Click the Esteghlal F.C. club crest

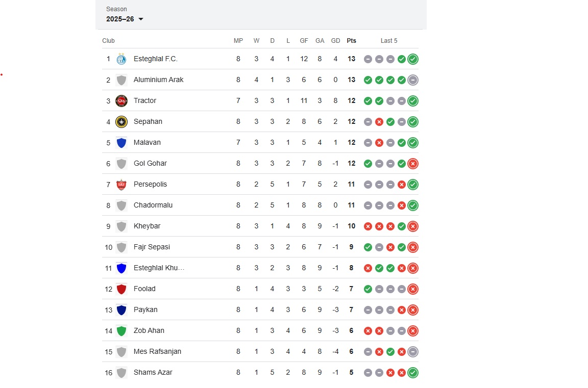click(x=121, y=59)
